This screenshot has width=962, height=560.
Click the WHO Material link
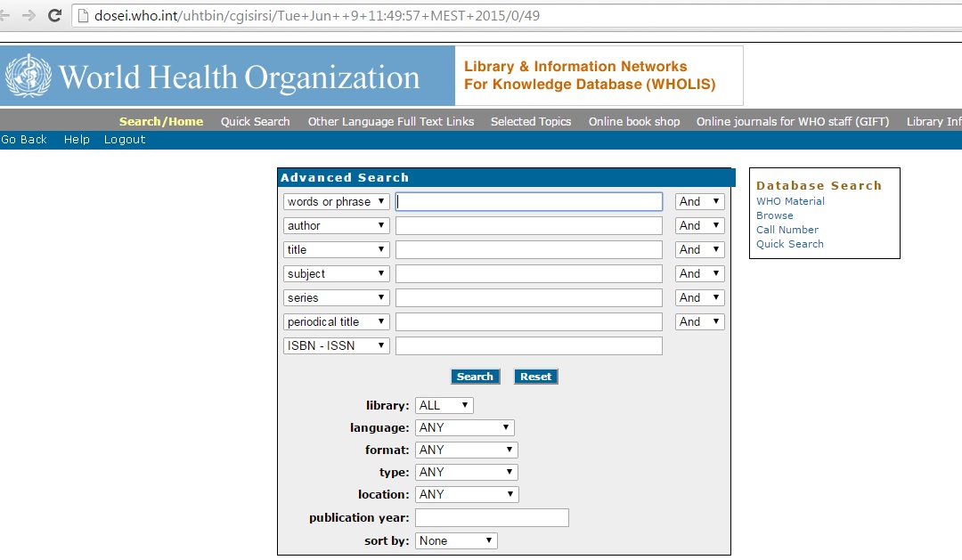(x=790, y=201)
